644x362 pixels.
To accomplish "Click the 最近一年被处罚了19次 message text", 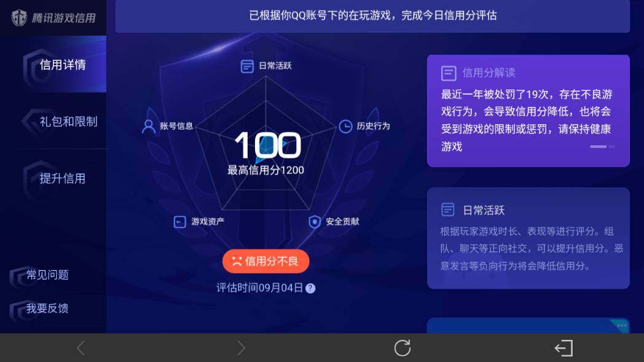I will tap(527, 120).
